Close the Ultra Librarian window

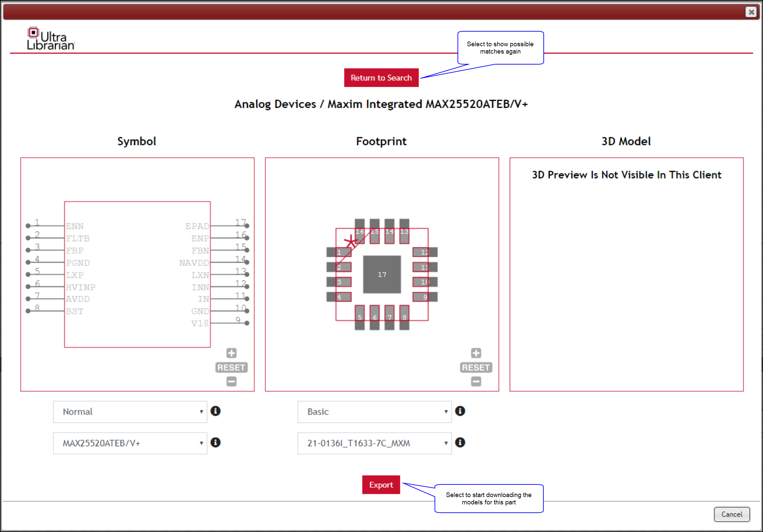click(751, 12)
